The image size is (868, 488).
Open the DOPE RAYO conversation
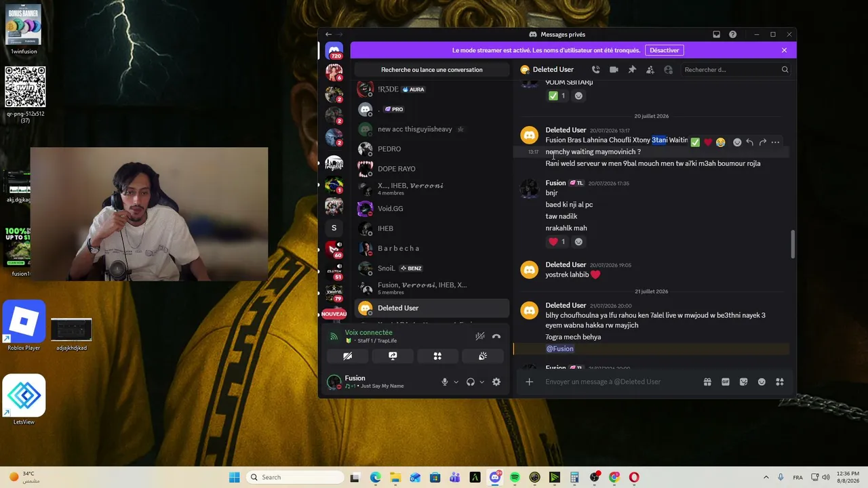click(432, 169)
